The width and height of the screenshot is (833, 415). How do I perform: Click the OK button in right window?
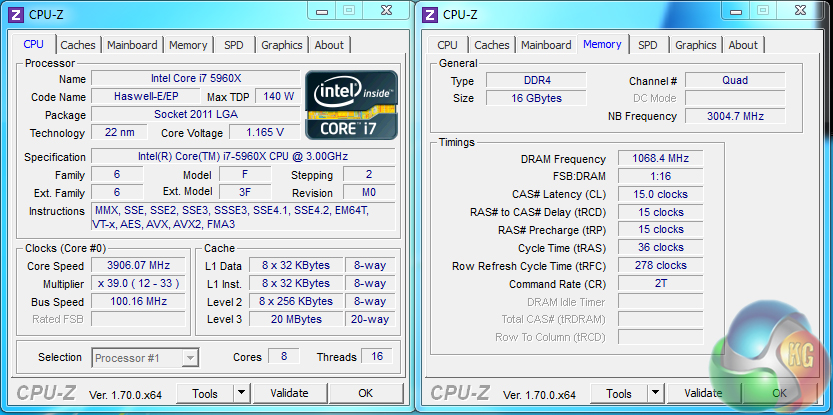coord(779,393)
